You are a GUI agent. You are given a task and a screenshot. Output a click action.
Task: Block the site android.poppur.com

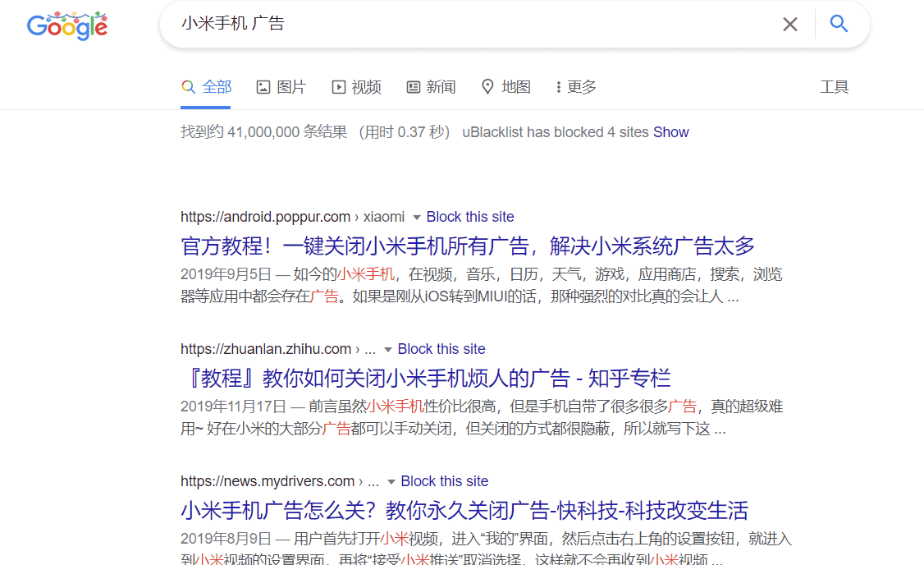coord(470,217)
